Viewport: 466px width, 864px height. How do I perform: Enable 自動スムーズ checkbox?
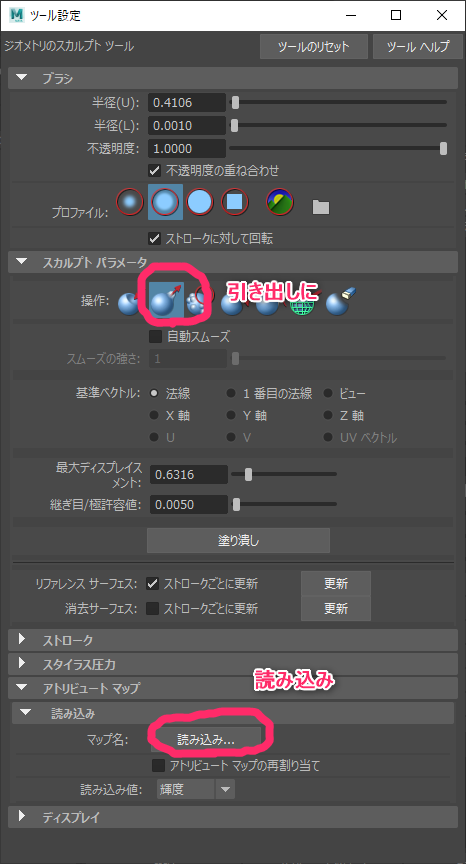155,336
